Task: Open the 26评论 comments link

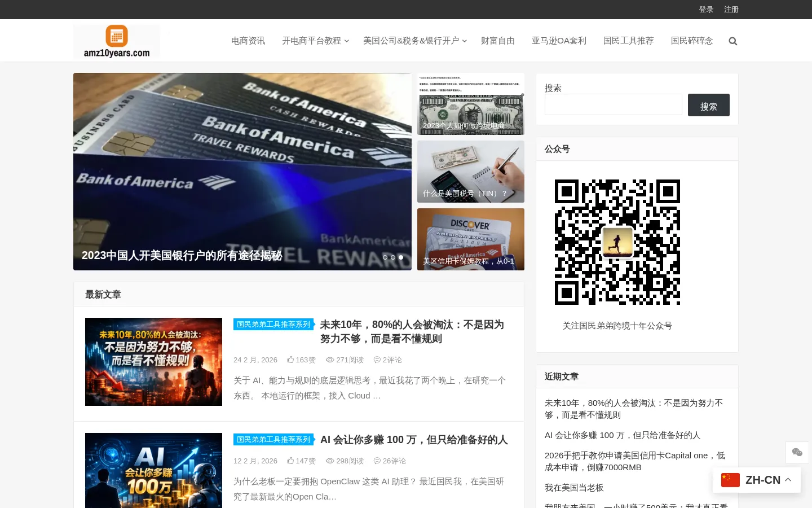Action: [x=390, y=461]
